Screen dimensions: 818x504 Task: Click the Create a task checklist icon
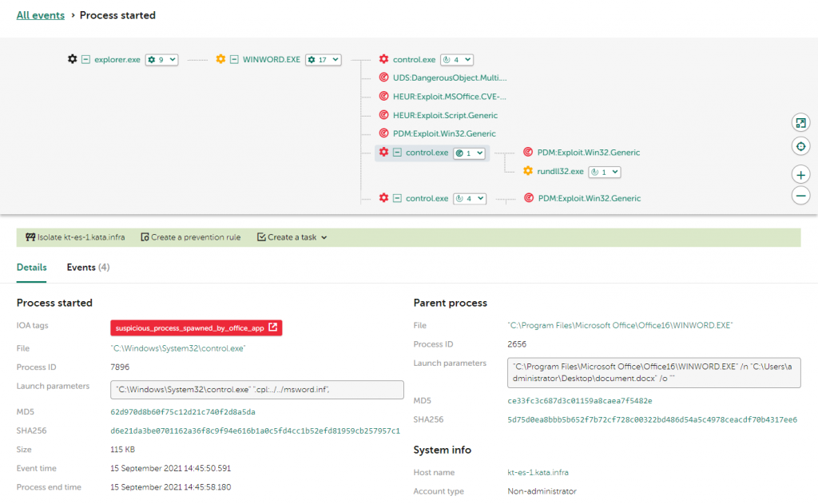click(x=261, y=237)
